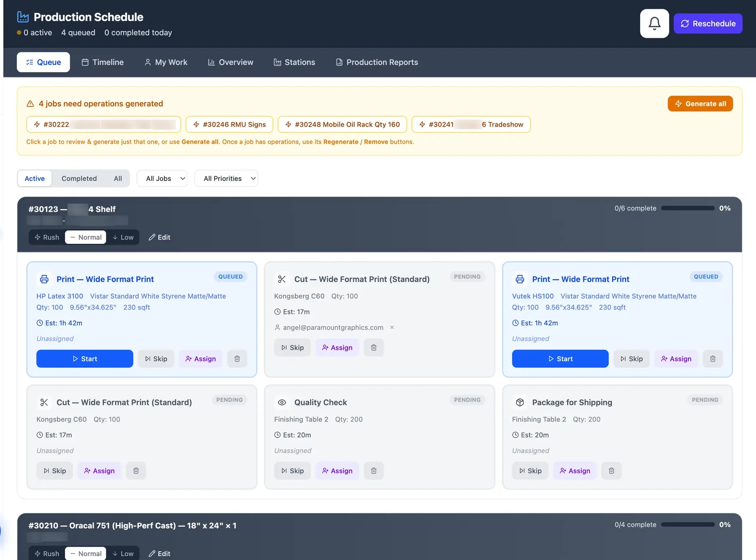756x560 pixels.
Task: Open the All Jobs dropdown
Action: [x=162, y=179]
